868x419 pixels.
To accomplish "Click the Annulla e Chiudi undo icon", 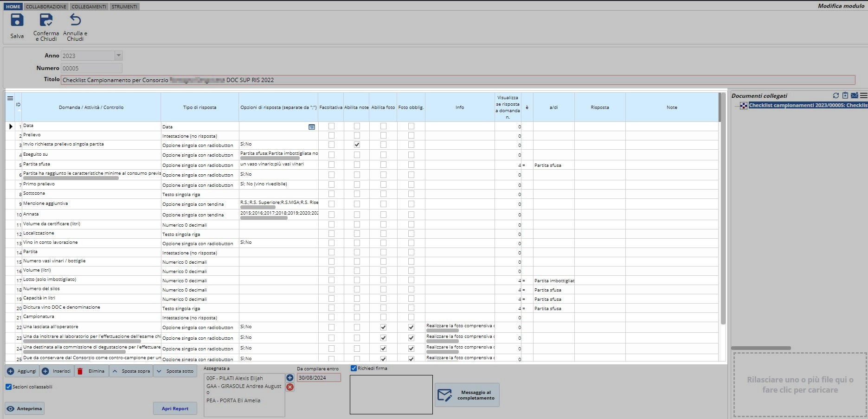I will point(75,20).
